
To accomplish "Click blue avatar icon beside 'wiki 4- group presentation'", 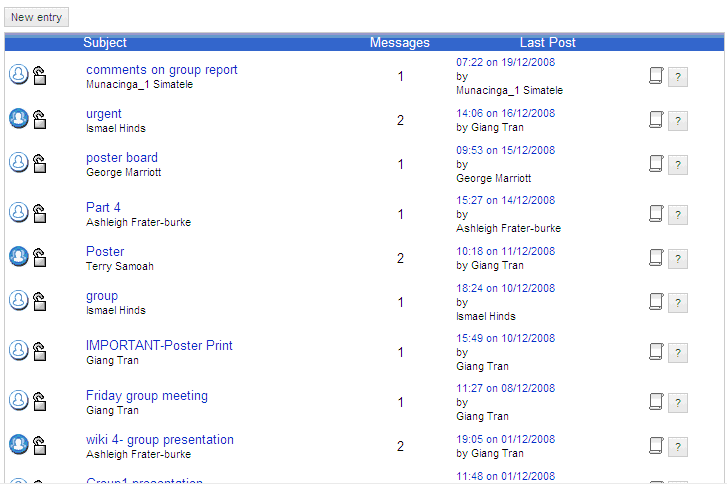I will point(18,444).
